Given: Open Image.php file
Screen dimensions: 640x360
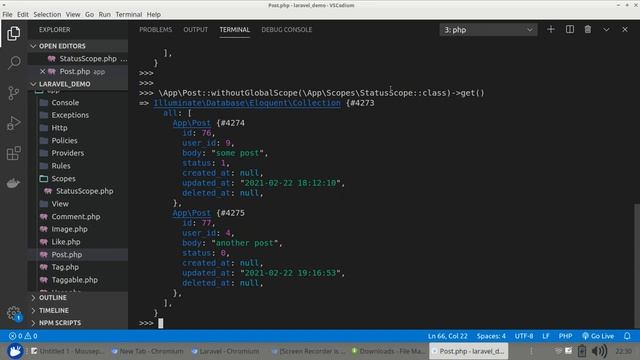Looking at the screenshot, I should coord(69,229).
